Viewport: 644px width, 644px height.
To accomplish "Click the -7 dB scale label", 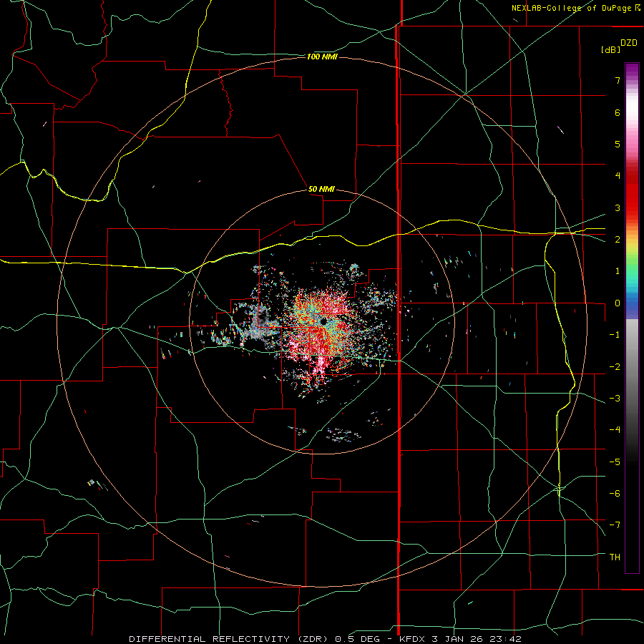I will click(615, 525).
